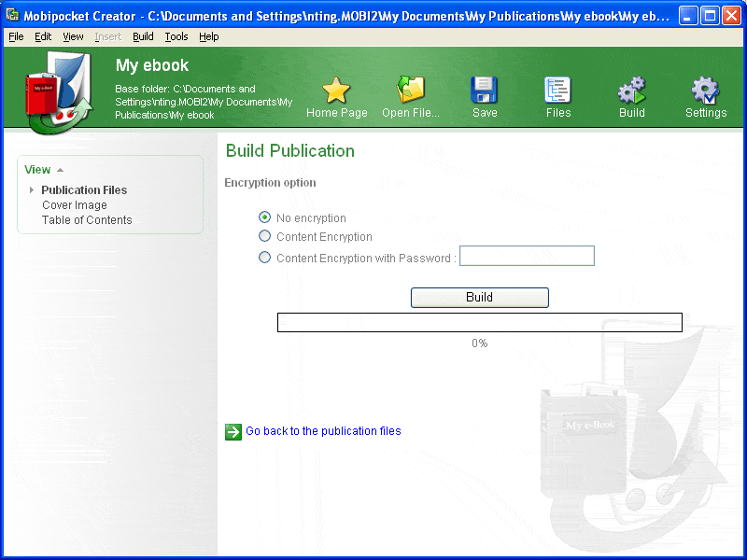Click the green arrow icon beside link

click(x=233, y=432)
